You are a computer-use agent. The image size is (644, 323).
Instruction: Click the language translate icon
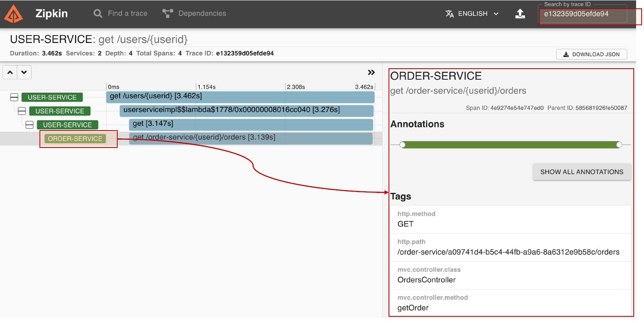(450, 14)
